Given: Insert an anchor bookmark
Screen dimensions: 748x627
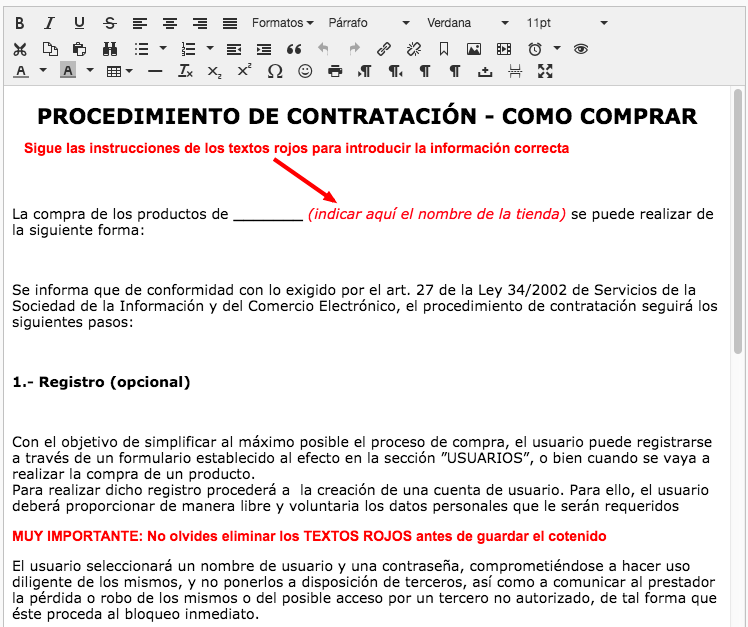Looking at the screenshot, I should click(x=444, y=49).
